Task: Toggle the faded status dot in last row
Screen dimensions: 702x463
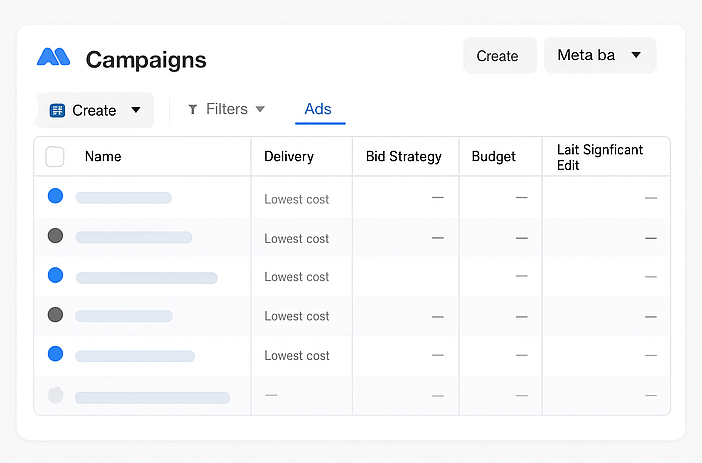Action: tap(56, 395)
